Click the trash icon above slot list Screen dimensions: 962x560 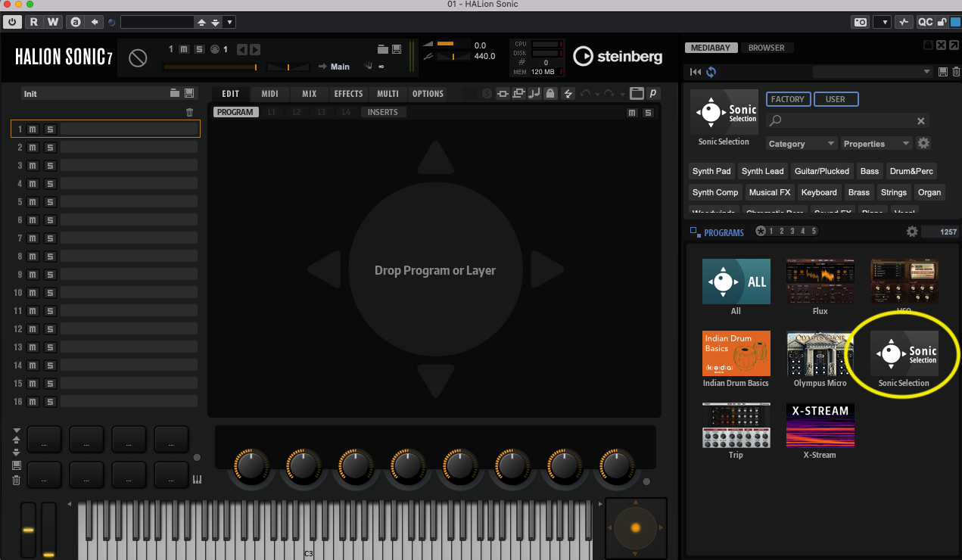click(x=189, y=112)
